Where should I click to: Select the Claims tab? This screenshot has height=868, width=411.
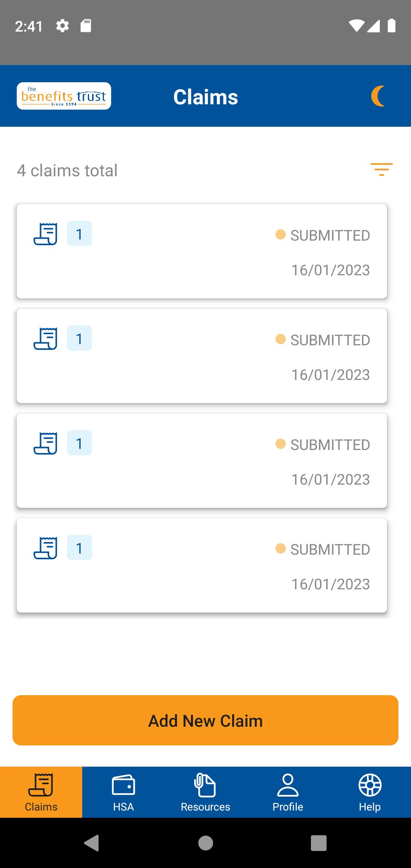[41, 792]
